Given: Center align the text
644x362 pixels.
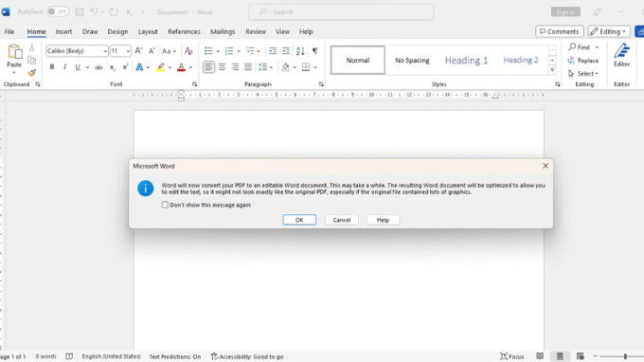Looking at the screenshot, I should pyautogui.click(x=223, y=67).
